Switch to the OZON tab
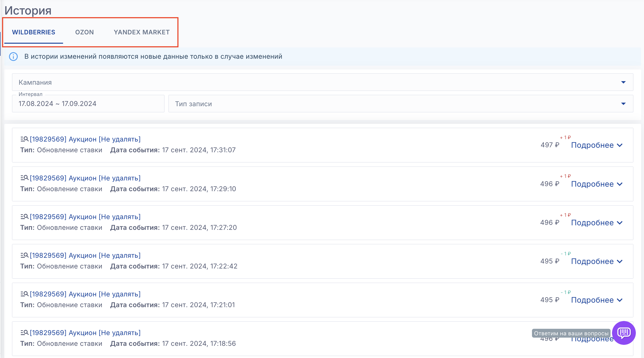The height and width of the screenshot is (358, 644). point(85,32)
